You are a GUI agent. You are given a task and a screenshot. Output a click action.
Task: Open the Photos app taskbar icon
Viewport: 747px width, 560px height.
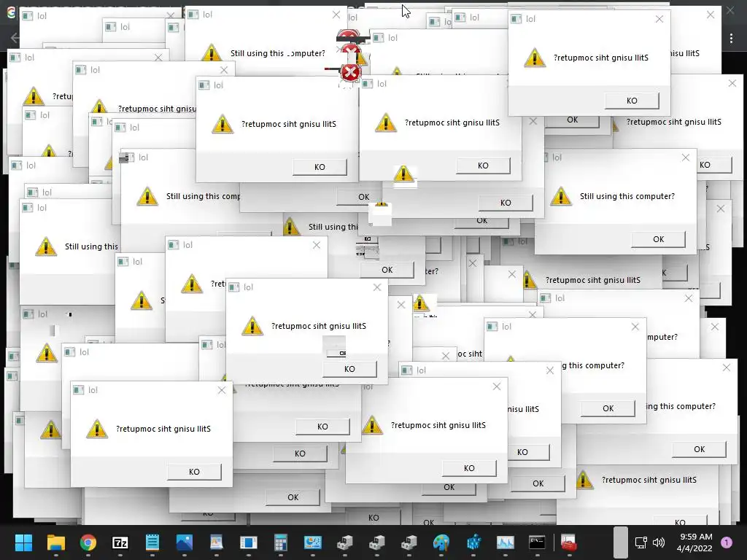185,542
